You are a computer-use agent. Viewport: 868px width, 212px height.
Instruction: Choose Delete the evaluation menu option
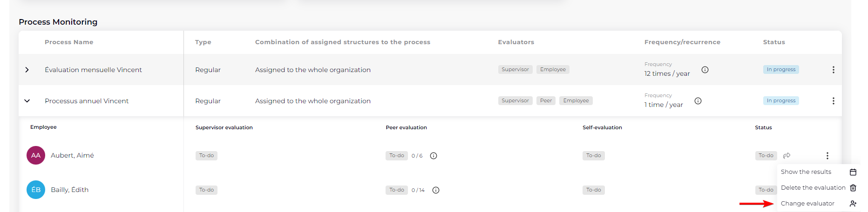click(813, 188)
